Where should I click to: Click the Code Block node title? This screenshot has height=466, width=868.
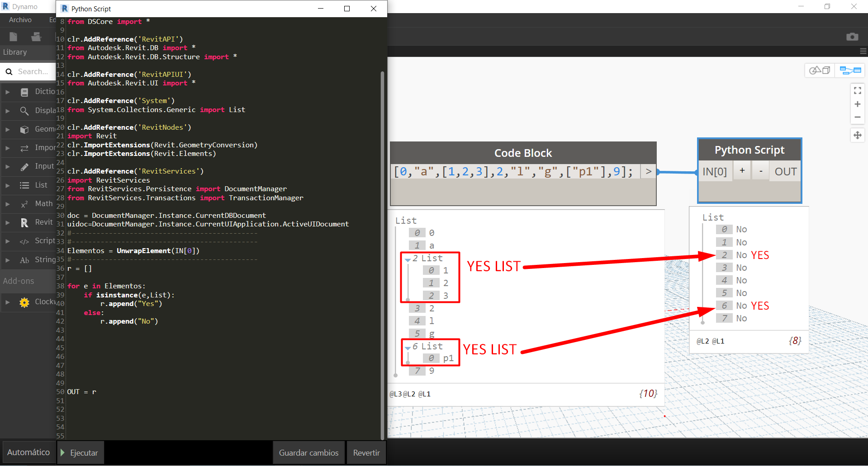point(523,153)
